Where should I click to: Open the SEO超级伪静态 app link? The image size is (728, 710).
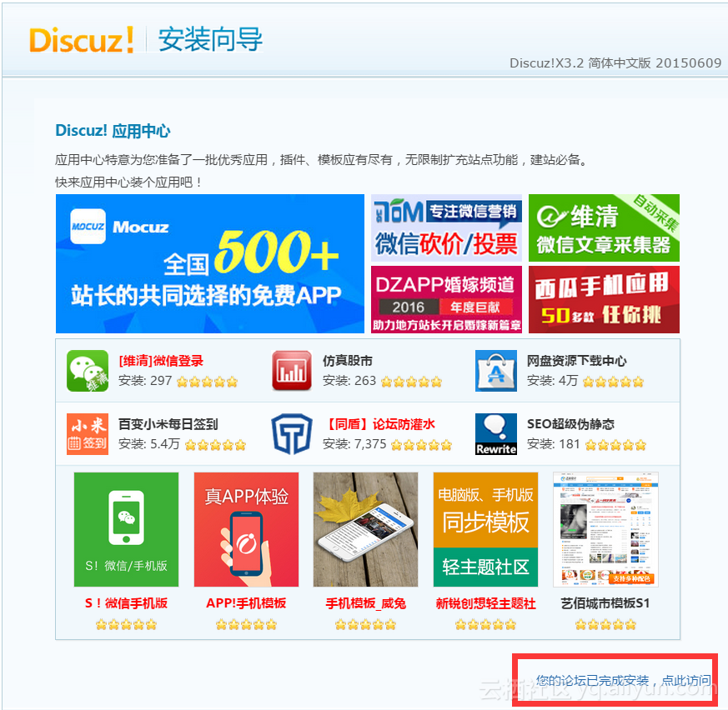point(570,423)
